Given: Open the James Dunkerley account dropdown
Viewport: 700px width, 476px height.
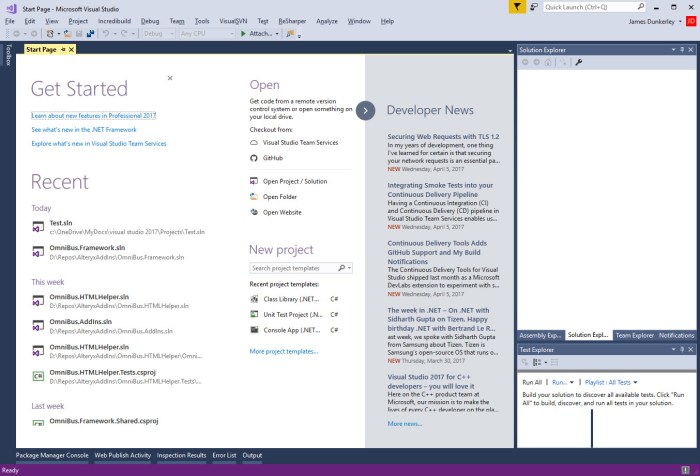Looking at the screenshot, I should 680,21.
